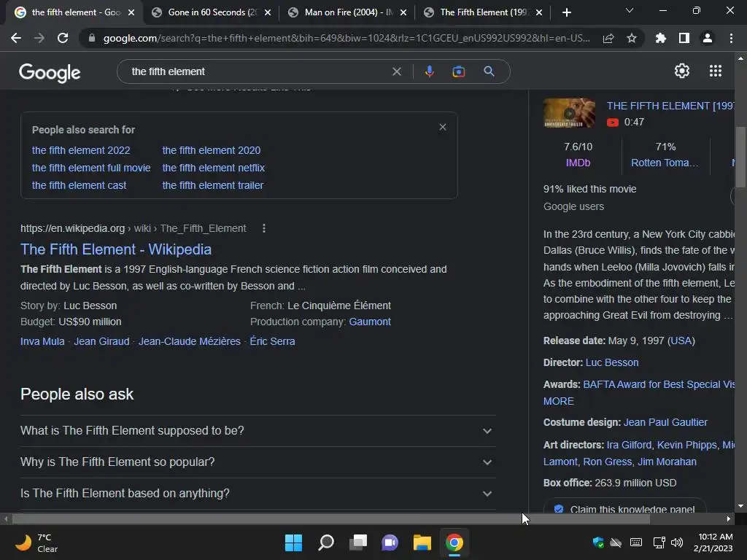Screen dimensions: 747x560
Task: Switch to the Gone in 60 Seconds tab
Action: pyautogui.click(x=212, y=12)
